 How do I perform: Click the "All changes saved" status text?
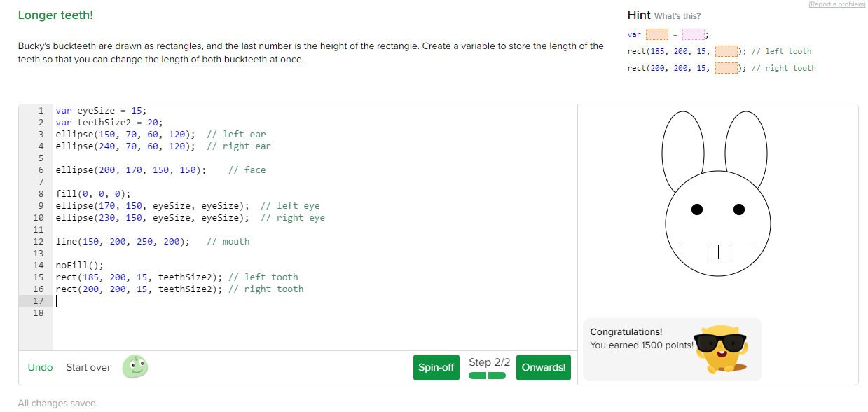57,403
